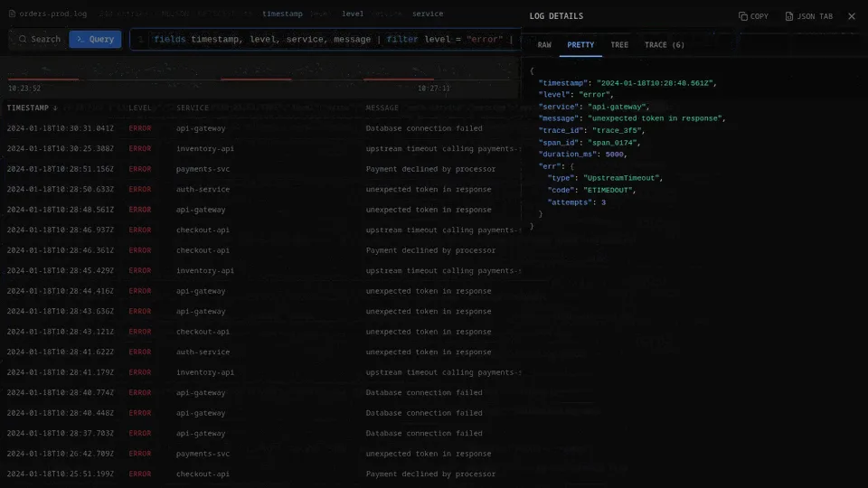Image resolution: width=868 pixels, height=488 pixels.
Task: Click the 10:23:52 histogram start label
Action: 24,89
